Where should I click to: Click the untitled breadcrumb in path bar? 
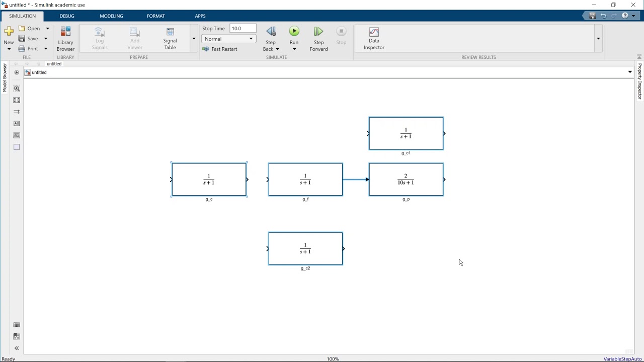[39, 72]
